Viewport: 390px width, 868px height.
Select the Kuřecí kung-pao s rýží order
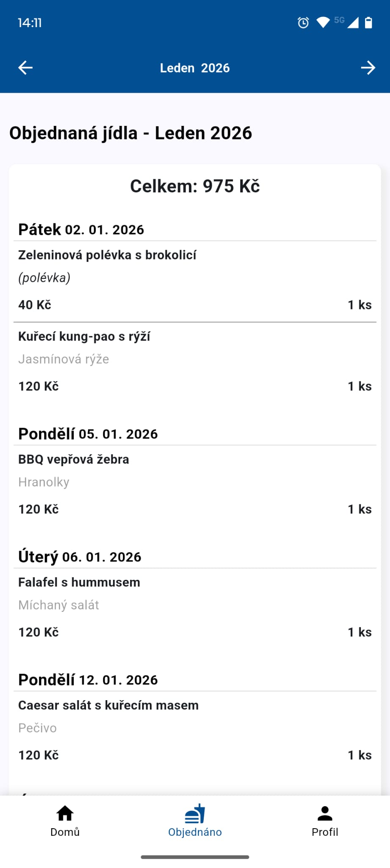84,337
